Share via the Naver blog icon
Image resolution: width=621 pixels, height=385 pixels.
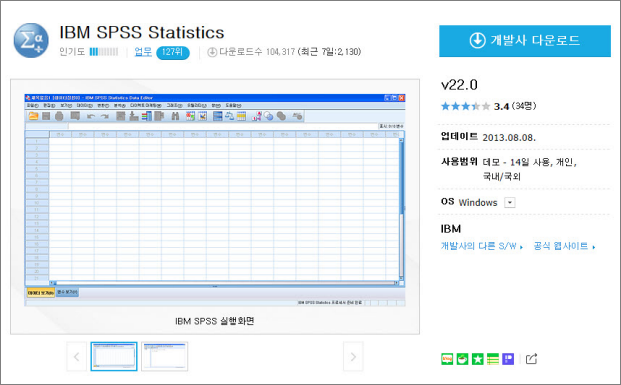tap(447, 359)
